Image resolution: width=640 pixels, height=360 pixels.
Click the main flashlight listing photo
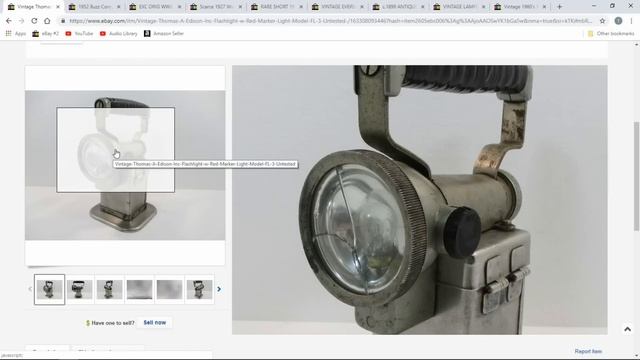125,165
